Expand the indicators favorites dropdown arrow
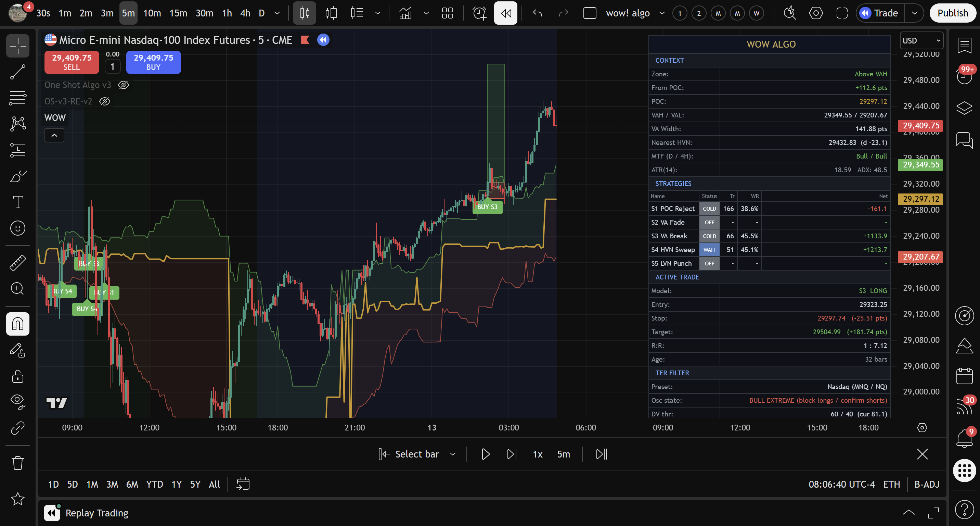The height and width of the screenshot is (526, 980). (426, 13)
